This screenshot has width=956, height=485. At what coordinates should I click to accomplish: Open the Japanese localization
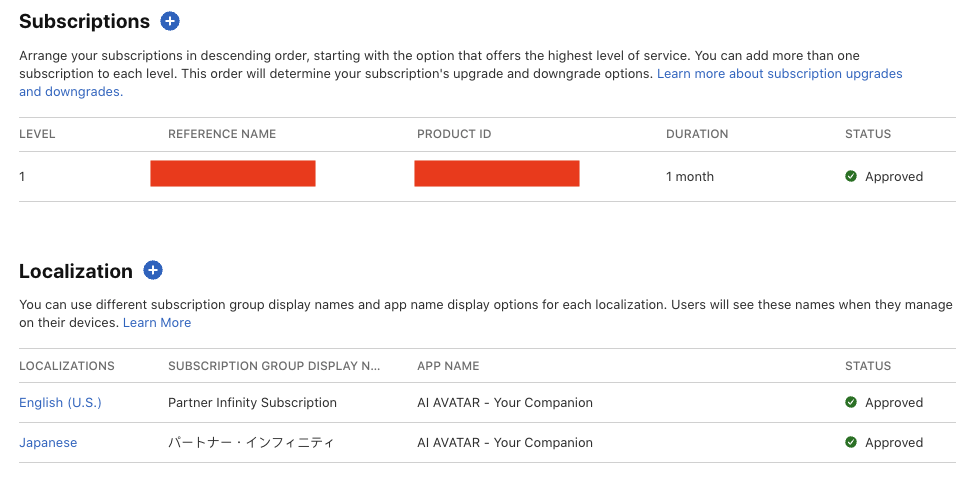click(48, 442)
